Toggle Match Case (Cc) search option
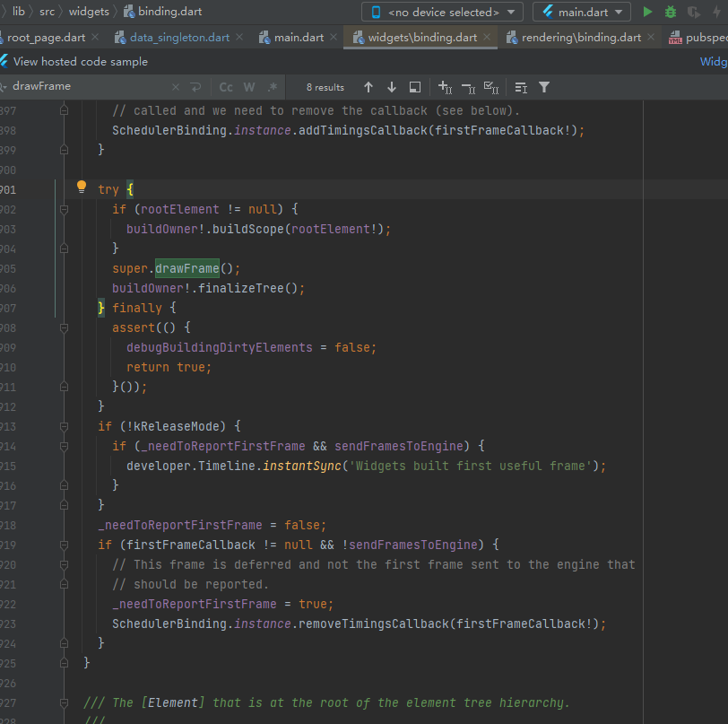The width and height of the screenshot is (728, 724). (x=226, y=87)
